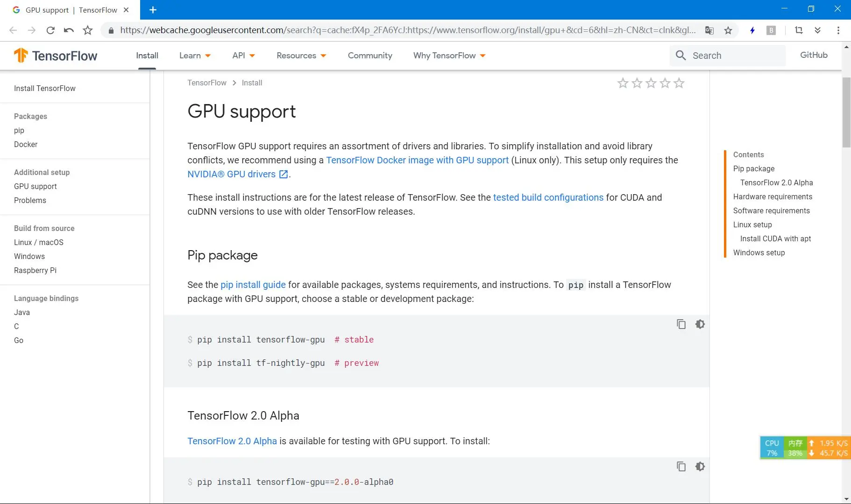This screenshot has height=504, width=851.
Task: Click the page vertical scrollbar thumb
Action: (846, 112)
